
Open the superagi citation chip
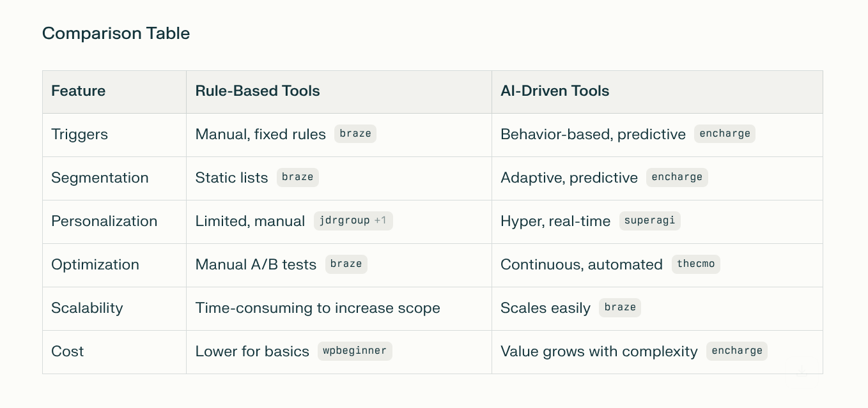point(650,221)
